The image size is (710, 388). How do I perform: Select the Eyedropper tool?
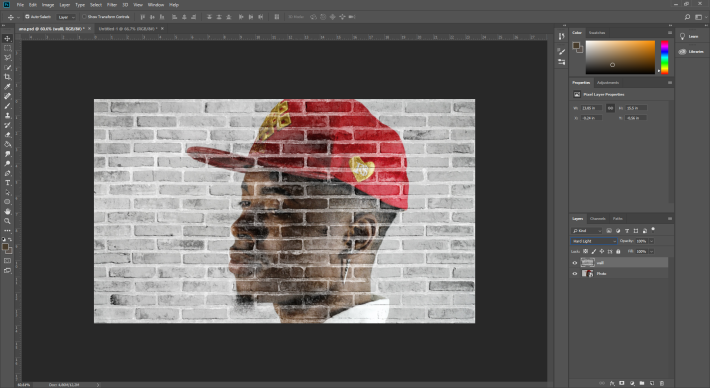tap(8, 86)
